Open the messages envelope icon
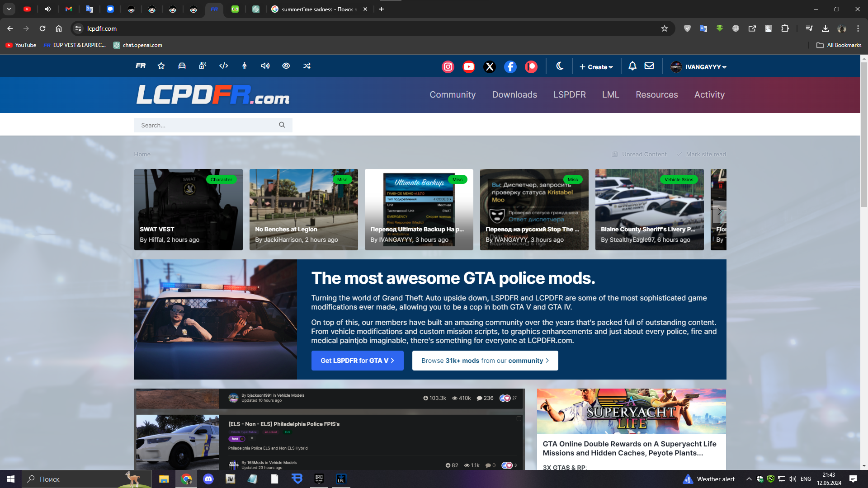 (649, 66)
